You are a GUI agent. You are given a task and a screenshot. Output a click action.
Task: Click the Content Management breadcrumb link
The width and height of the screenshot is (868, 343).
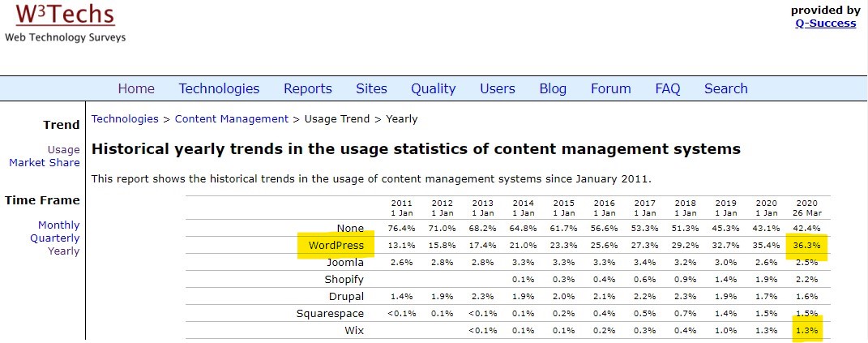232,118
